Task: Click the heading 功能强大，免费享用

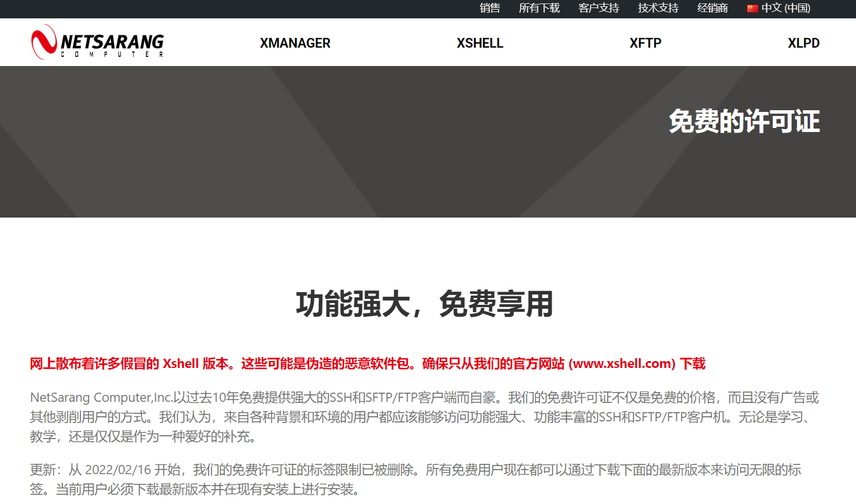Action: tap(425, 304)
